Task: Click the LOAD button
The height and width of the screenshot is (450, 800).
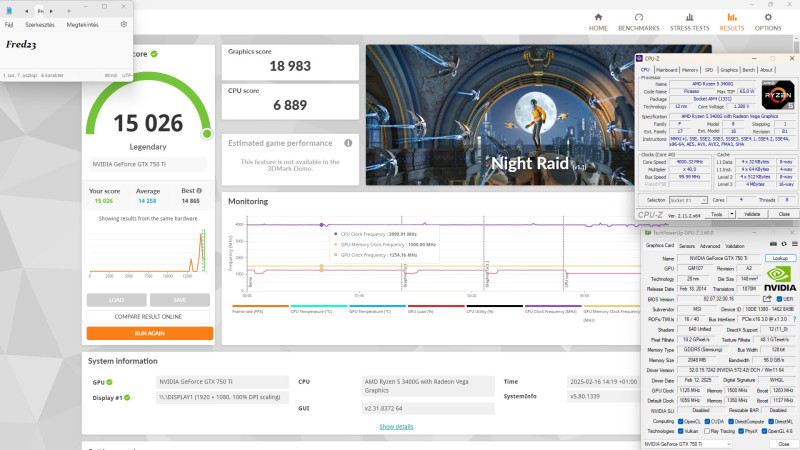Action: click(x=116, y=299)
